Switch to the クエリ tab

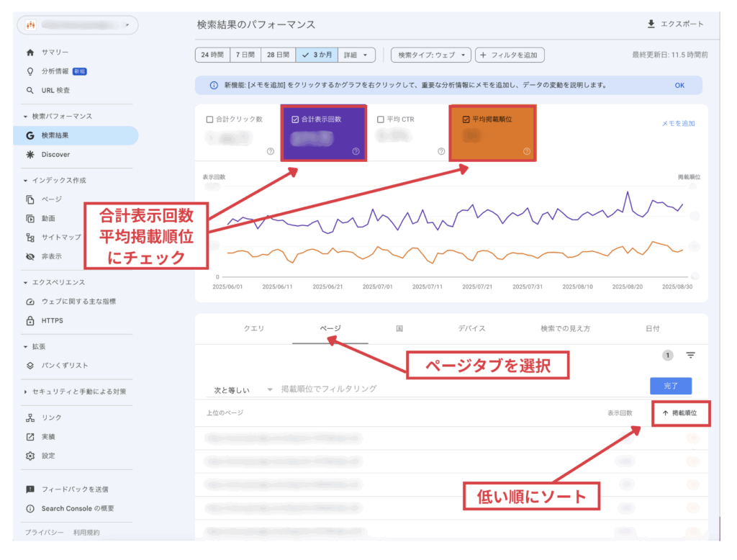coord(258,329)
